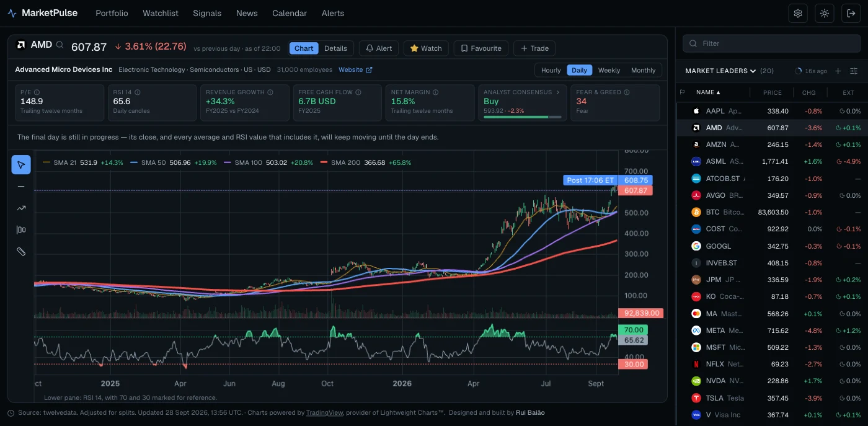868x426 pixels.
Task: Click the Alert bell button
Action: [x=379, y=48]
